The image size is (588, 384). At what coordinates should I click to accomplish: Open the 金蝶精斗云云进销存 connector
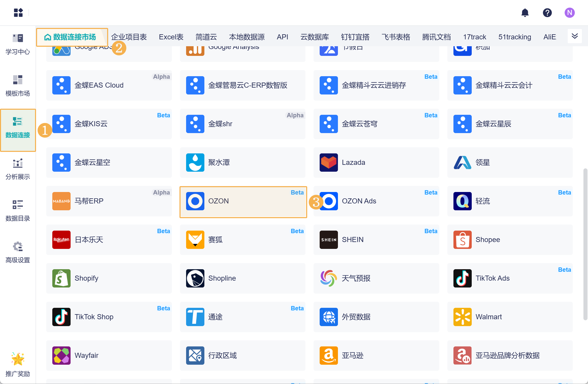click(x=376, y=85)
